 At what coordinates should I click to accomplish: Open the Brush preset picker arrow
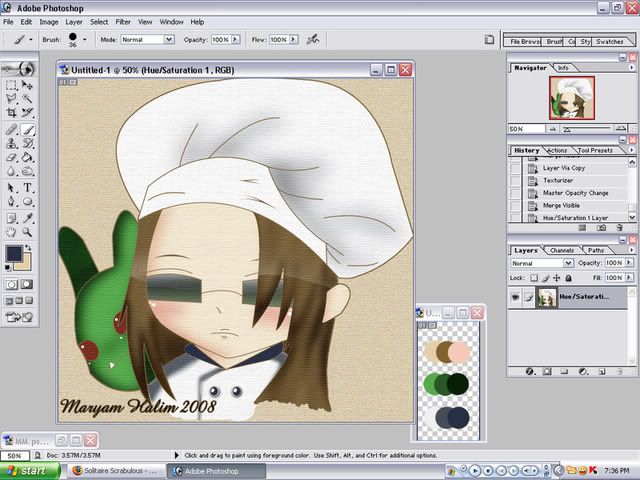[x=84, y=40]
